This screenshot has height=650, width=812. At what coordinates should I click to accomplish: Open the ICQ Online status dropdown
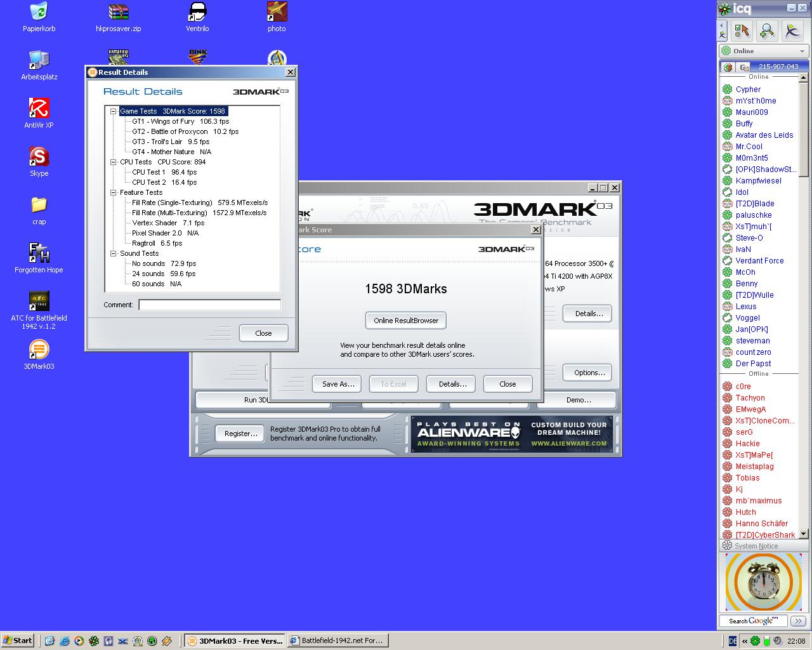coord(764,51)
